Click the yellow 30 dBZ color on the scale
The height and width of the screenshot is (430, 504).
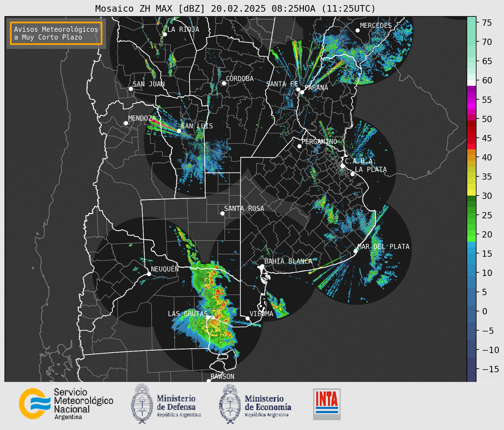[471, 193]
